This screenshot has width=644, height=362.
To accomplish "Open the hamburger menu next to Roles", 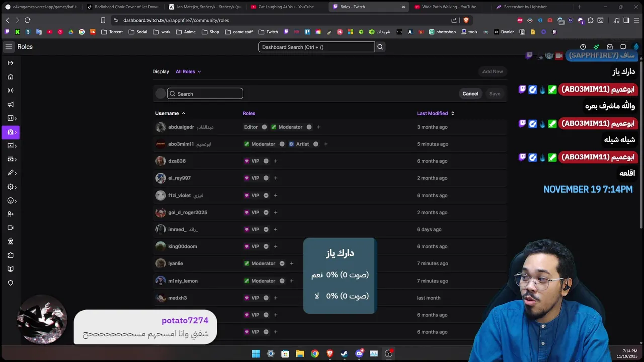I will [x=9, y=47].
